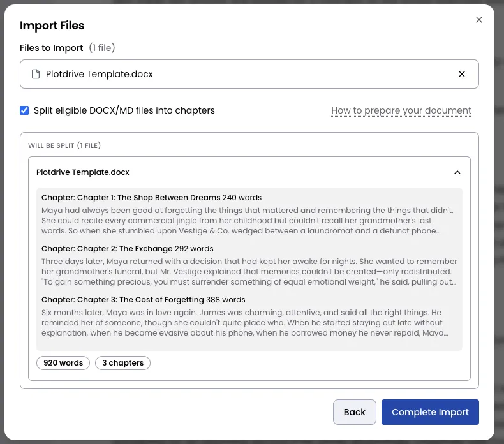
Task: Uncheck Split eligible DOCX/MD files checkbox
Action: [24, 110]
